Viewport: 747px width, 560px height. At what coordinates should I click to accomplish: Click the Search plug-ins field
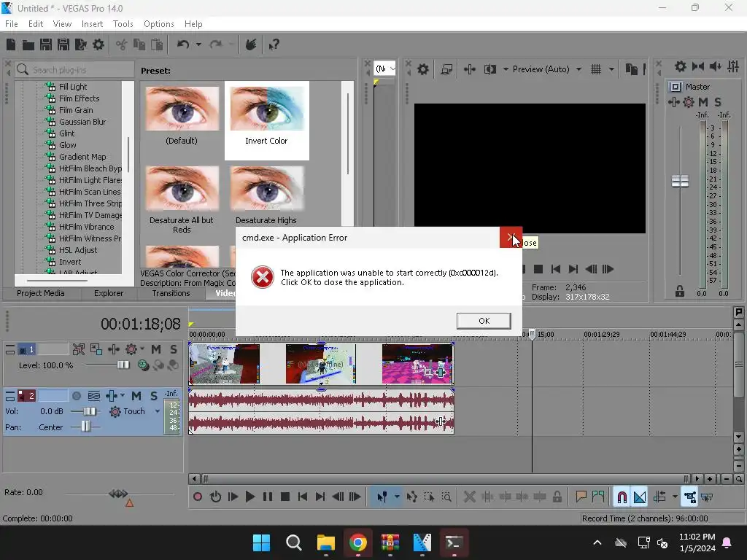(x=74, y=70)
